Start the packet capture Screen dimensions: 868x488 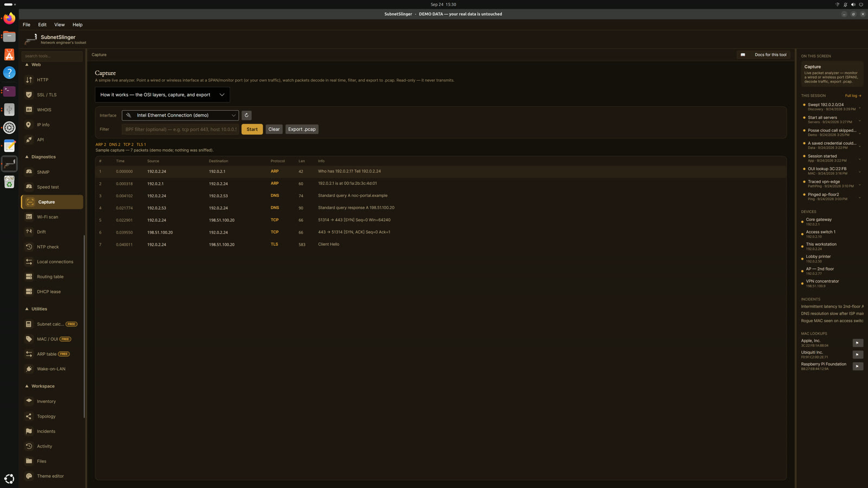point(252,129)
